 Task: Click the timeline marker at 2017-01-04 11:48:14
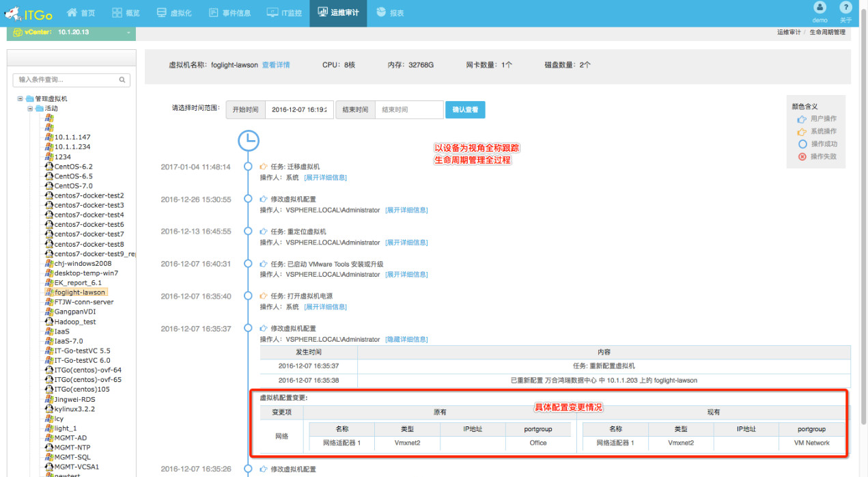click(x=249, y=167)
